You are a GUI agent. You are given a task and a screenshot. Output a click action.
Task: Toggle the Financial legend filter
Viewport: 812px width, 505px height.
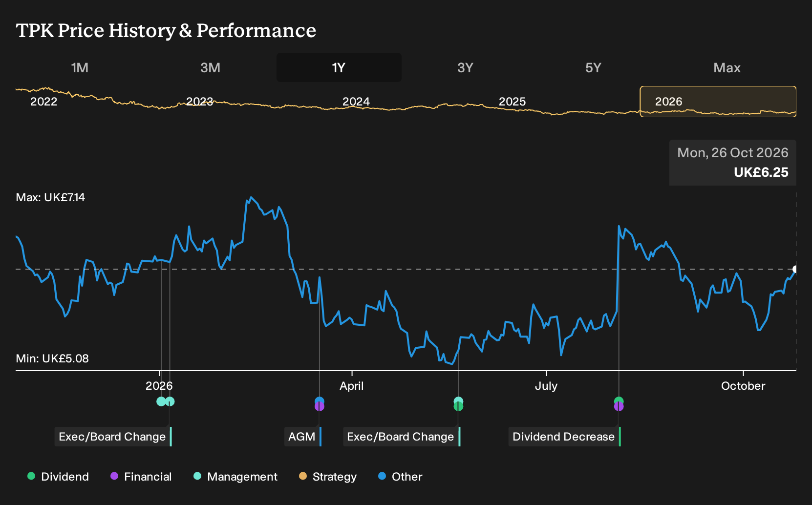tap(141, 477)
